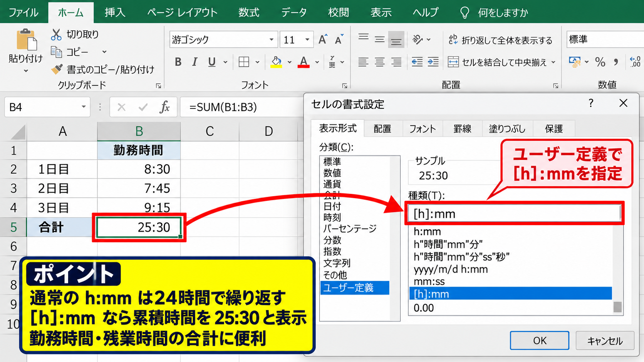Image resolution: width=644 pixels, height=362 pixels.
Task: Open the Insert ribbon tab
Action: tap(115, 12)
